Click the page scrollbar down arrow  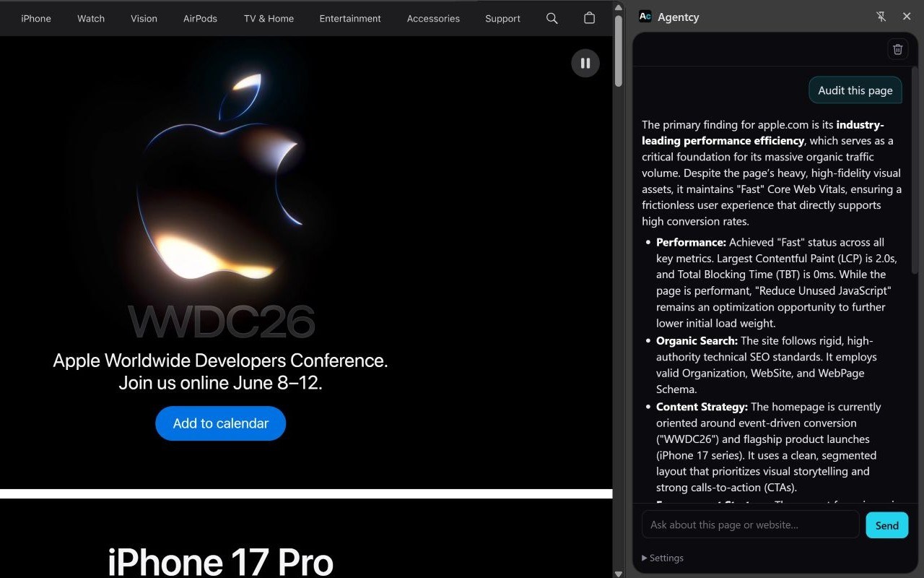tap(619, 573)
